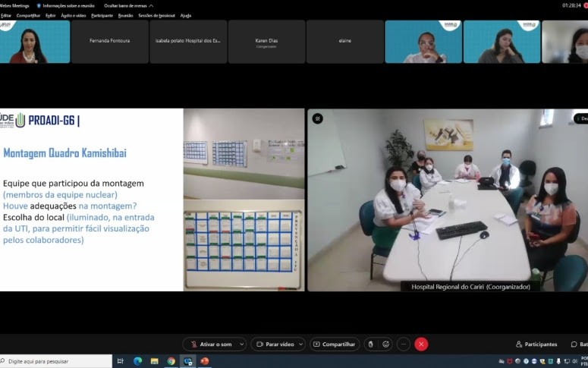
Task: Click the red leave meeting button
Action: click(x=421, y=344)
